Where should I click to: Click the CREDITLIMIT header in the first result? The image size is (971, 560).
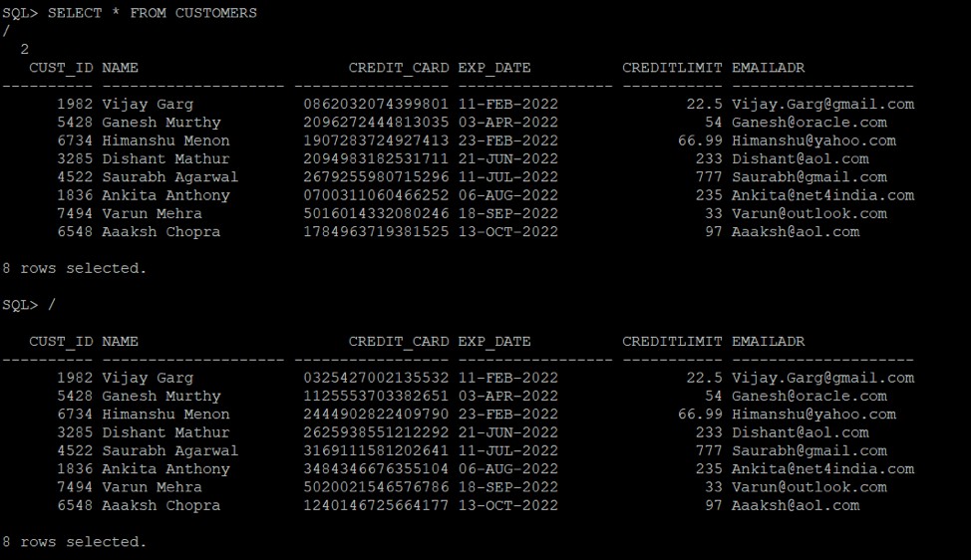[x=672, y=68]
